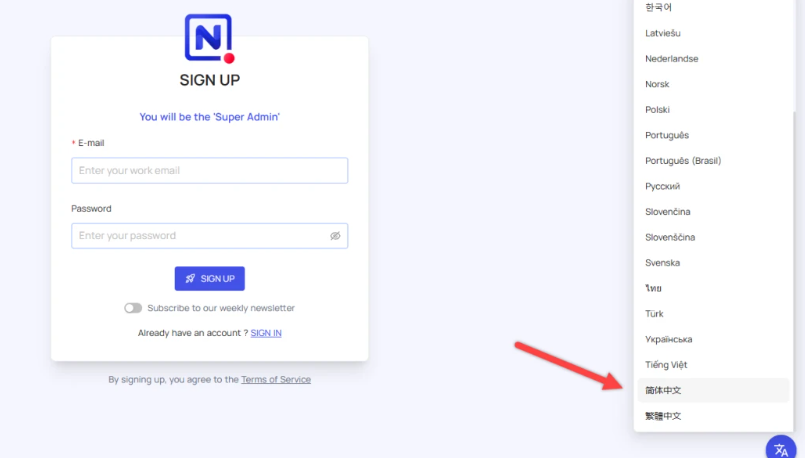Click the SIGN UP button
Viewport: 805px width, 458px height.
click(209, 278)
